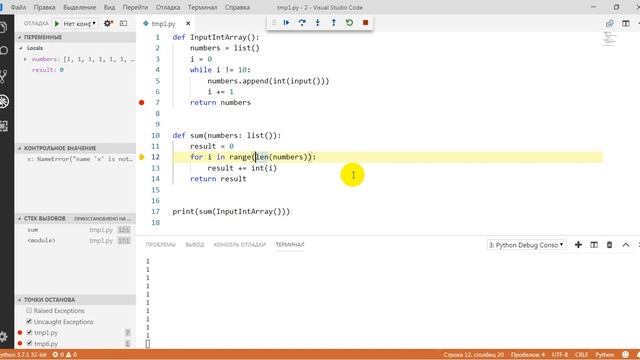Remove the breakpoint on line 7

tap(142, 102)
